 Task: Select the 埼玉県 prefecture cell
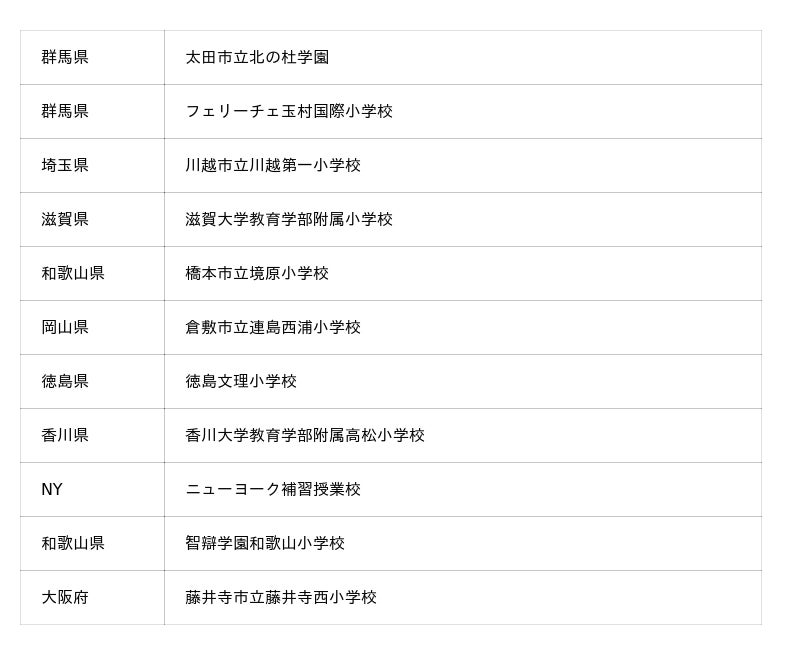(65, 165)
